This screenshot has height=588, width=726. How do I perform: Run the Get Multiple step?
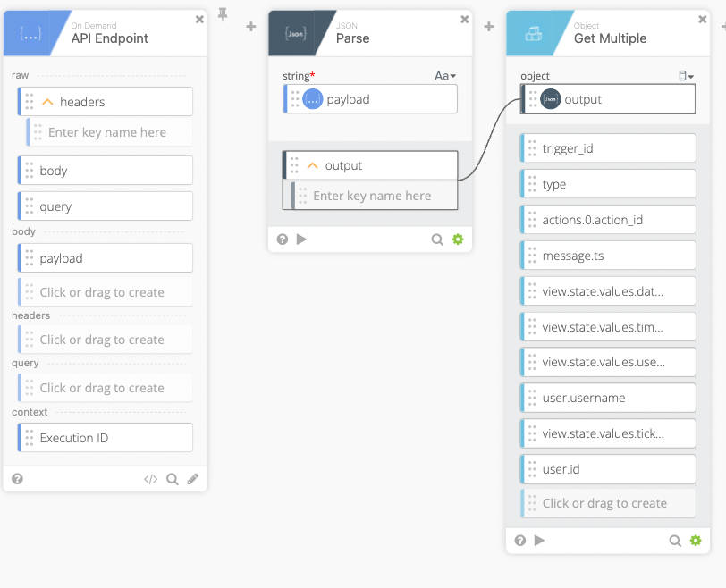[538, 540]
